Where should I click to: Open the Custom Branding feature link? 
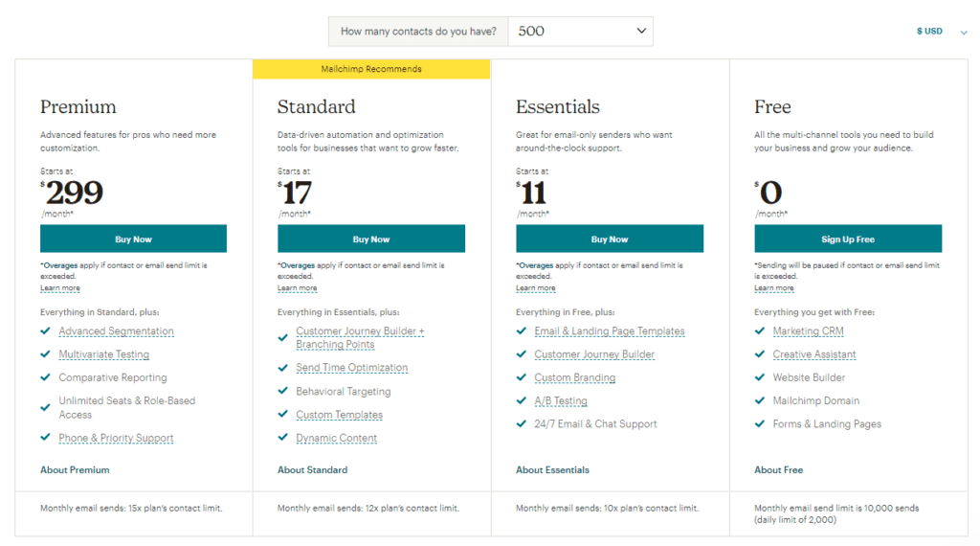pos(575,377)
